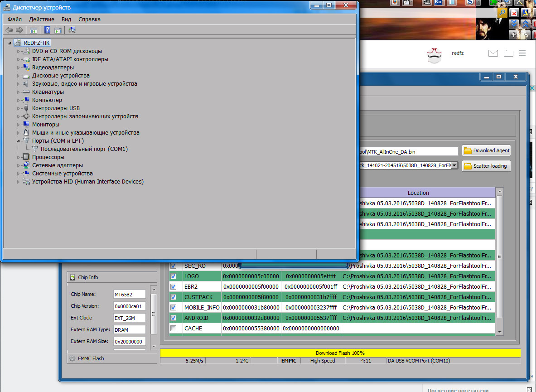This screenshot has width=536, height=392.
Task: Uncheck the CUSTPACK partition checkbox
Action: [x=173, y=297]
